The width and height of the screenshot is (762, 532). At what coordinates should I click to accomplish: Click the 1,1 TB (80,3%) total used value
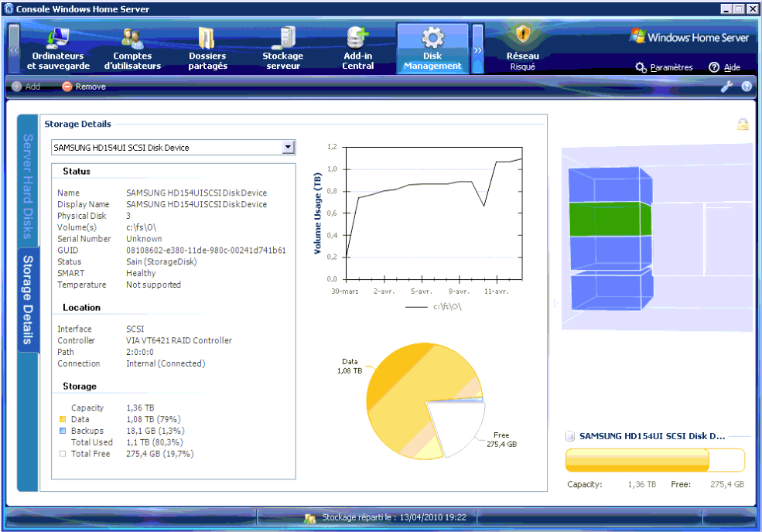pos(155,442)
